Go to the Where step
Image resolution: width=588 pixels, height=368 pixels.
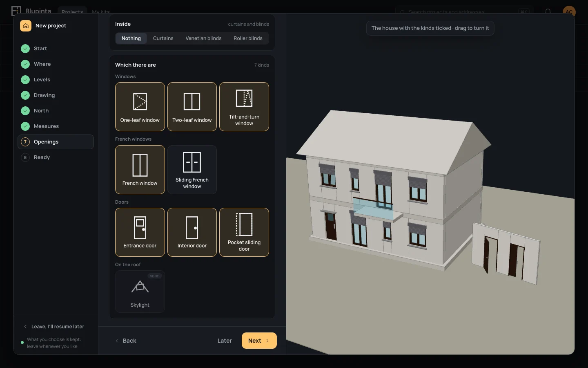(56, 64)
